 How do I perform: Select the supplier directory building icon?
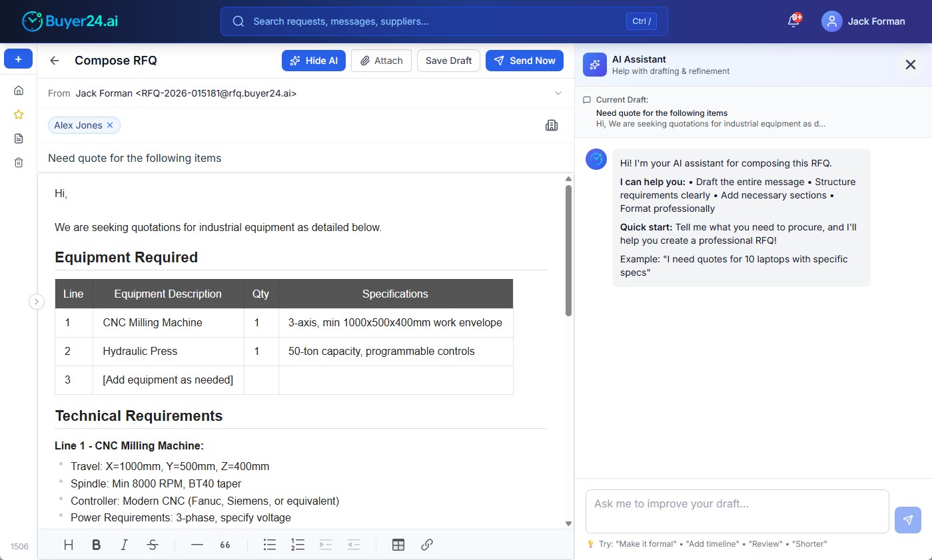click(552, 125)
